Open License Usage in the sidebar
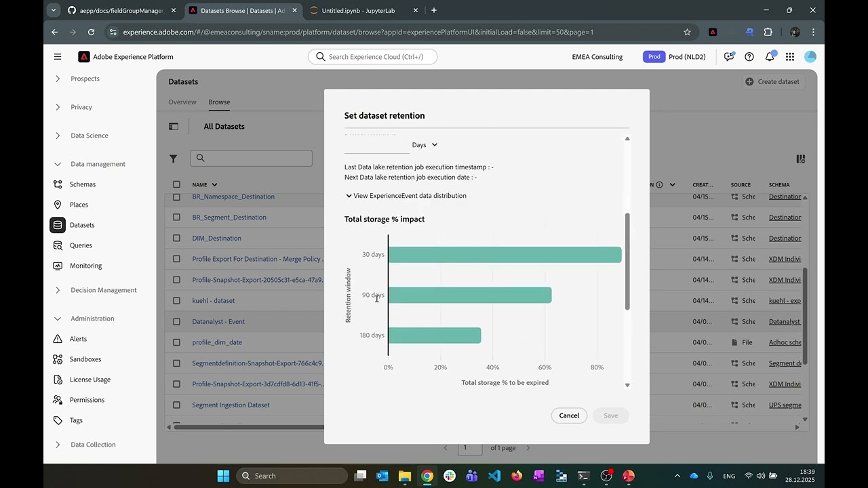 [x=90, y=380]
